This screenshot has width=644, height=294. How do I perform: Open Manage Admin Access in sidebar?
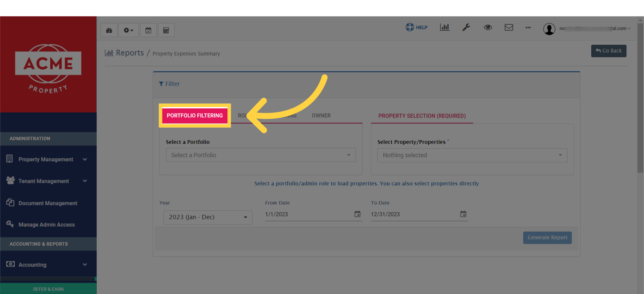(x=48, y=225)
